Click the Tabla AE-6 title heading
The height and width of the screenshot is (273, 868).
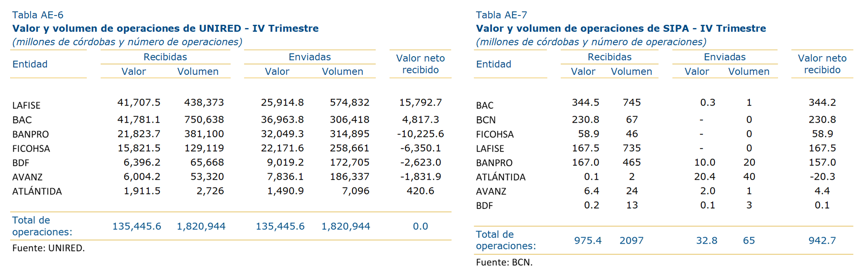tap(38, 15)
